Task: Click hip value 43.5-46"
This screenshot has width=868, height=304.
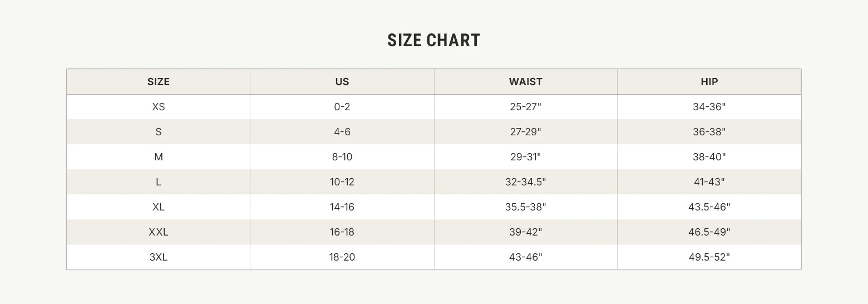Action: [709, 207]
